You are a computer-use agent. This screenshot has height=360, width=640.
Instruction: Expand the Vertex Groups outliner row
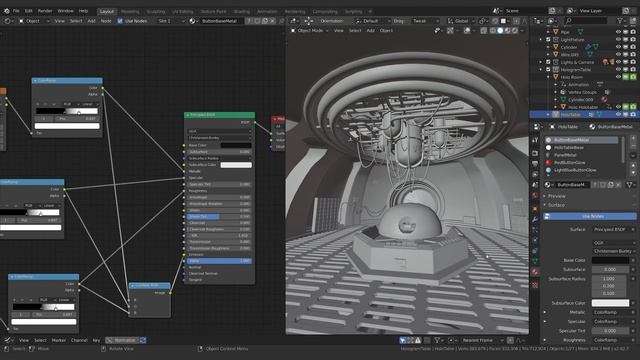(x=556, y=92)
